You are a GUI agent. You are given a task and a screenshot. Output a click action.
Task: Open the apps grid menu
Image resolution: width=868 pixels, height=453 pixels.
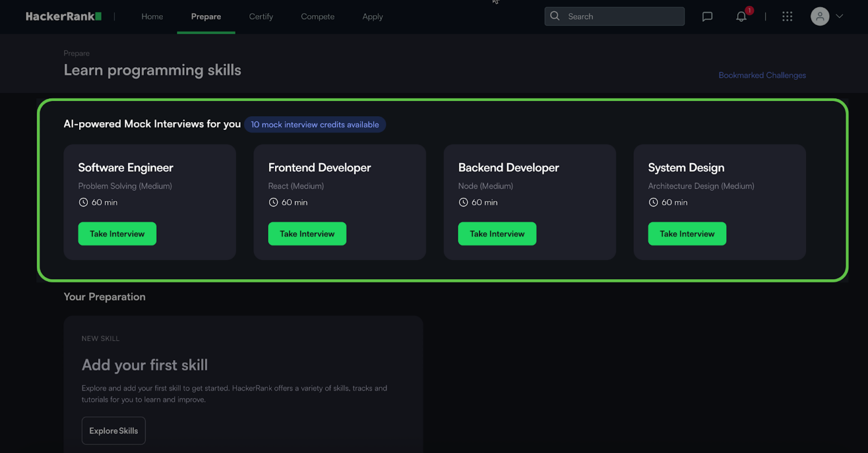(787, 16)
